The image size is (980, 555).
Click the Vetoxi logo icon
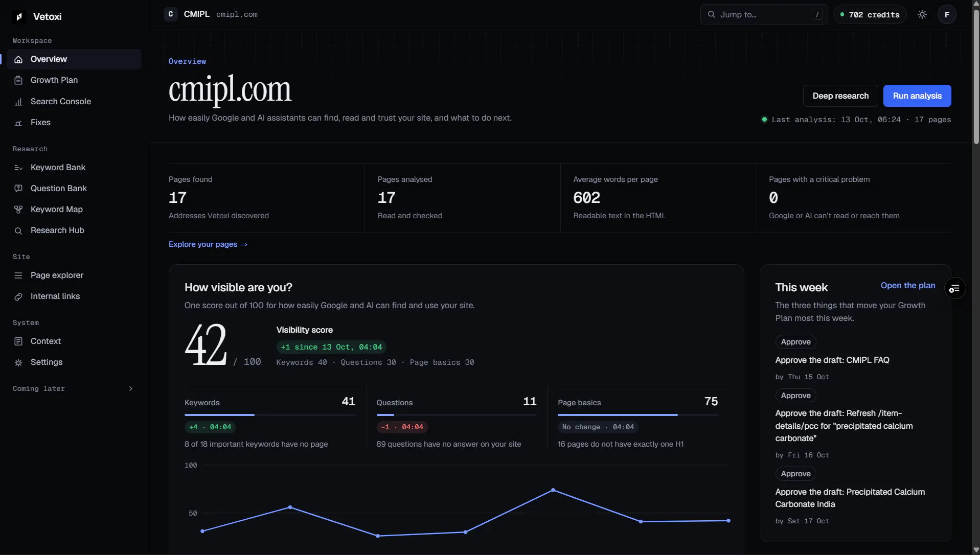(19, 17)
